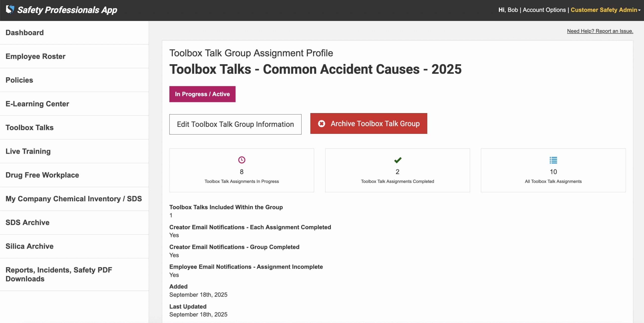Navigate to Policies section
Image resolution: width=644 pixels, height=323 pixels.
click(x=19, y=80)
